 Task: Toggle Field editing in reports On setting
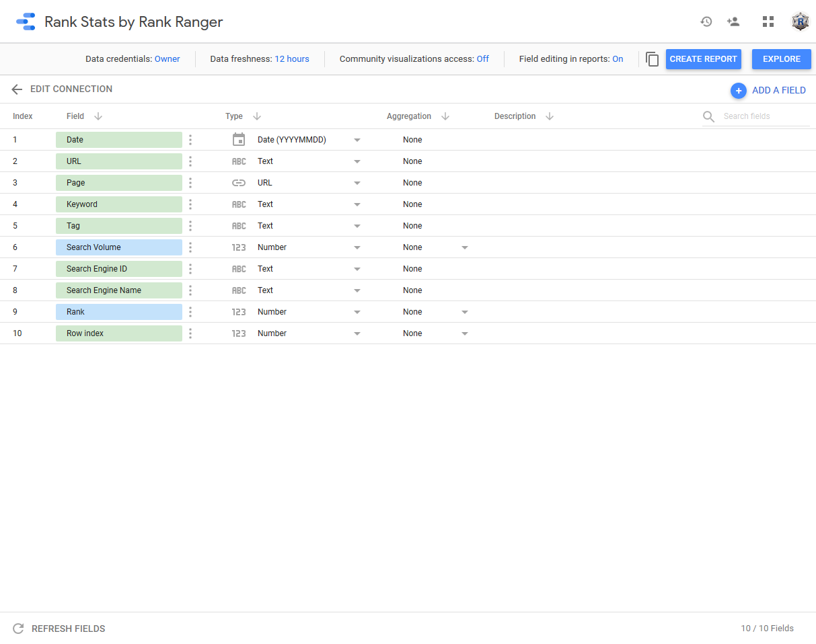coord(617,59)
